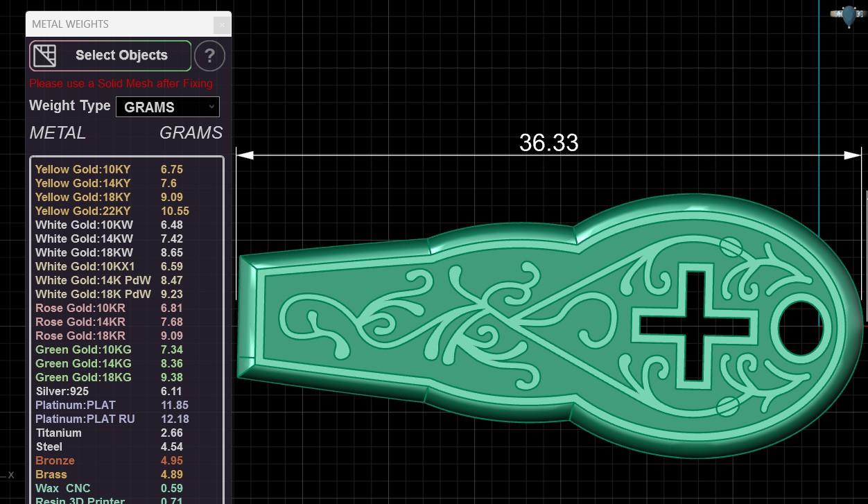This screenshot has height=504, width=868.
Task: Open the Weight Type GRAMS dropdown
Action: coord(168,107)
